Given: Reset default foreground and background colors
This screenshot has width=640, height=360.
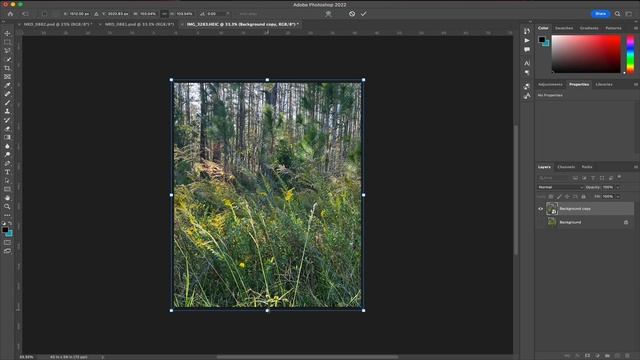Looking at the screenshot, I should [x=4, y=224].
